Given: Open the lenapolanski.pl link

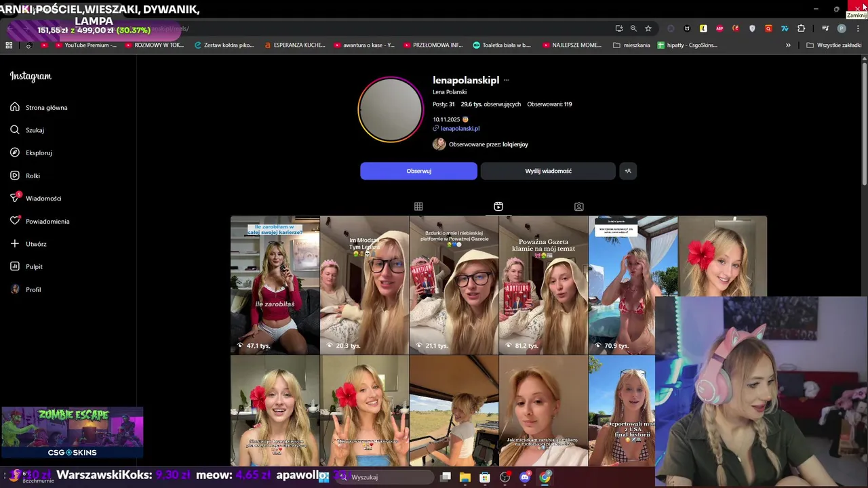Looking at the screenshot, I should click(460, 128).
